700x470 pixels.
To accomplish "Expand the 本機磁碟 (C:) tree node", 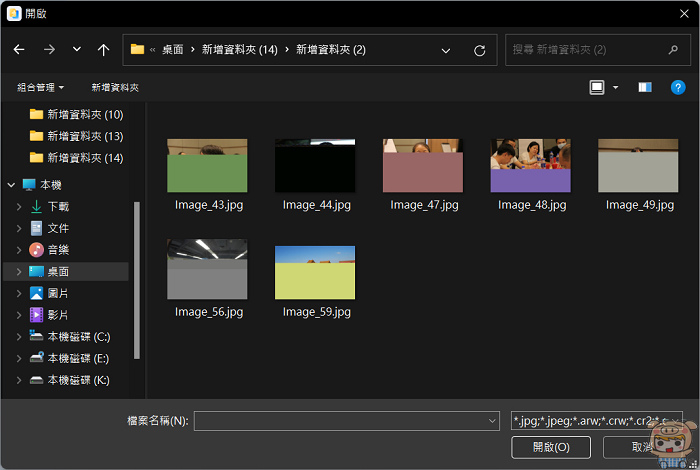I will [18, 337].
